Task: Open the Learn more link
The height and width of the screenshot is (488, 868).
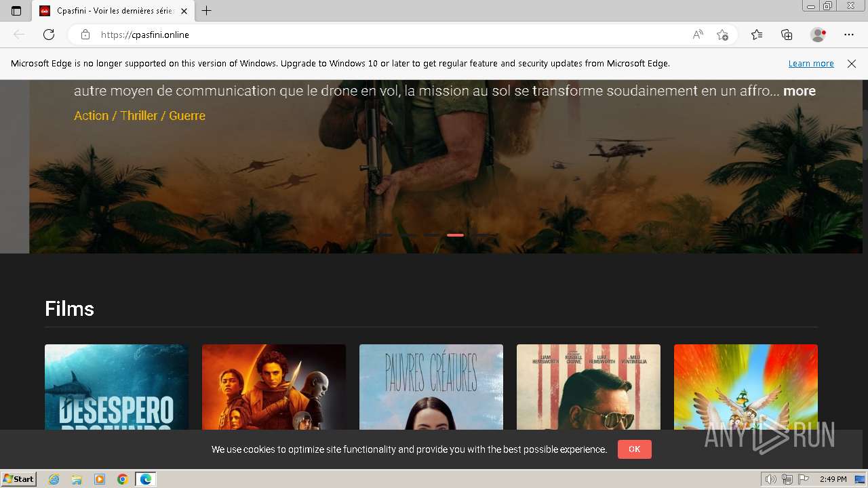Action: coord(811,64)
